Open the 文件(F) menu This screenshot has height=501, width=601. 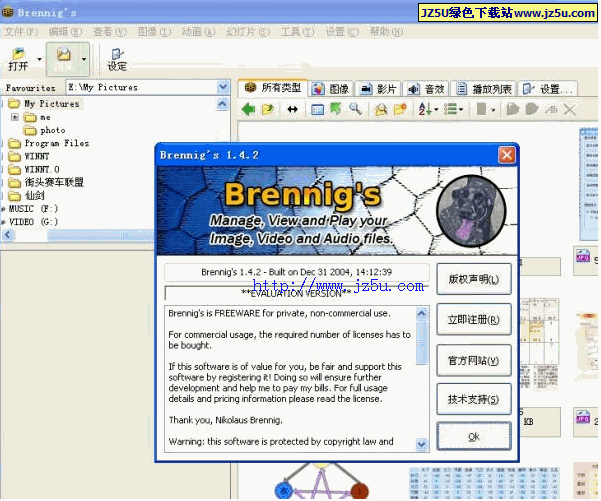[21, 32]
